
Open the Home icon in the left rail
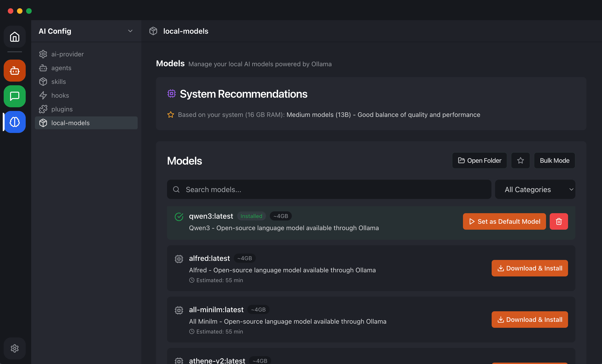[14, 37]
